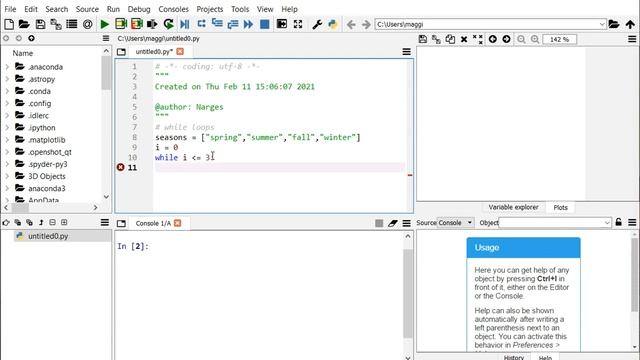Step into function debug icon
640x360 pixels.
217,24
